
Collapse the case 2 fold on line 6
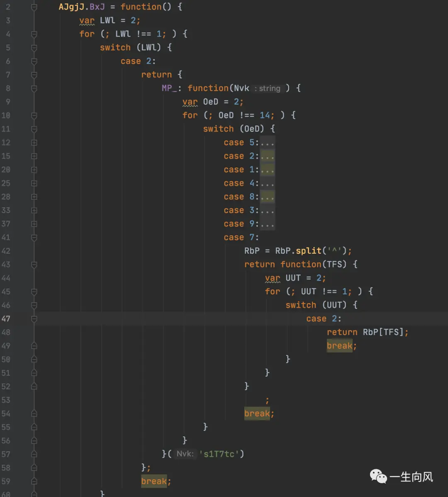click(34, 61)
